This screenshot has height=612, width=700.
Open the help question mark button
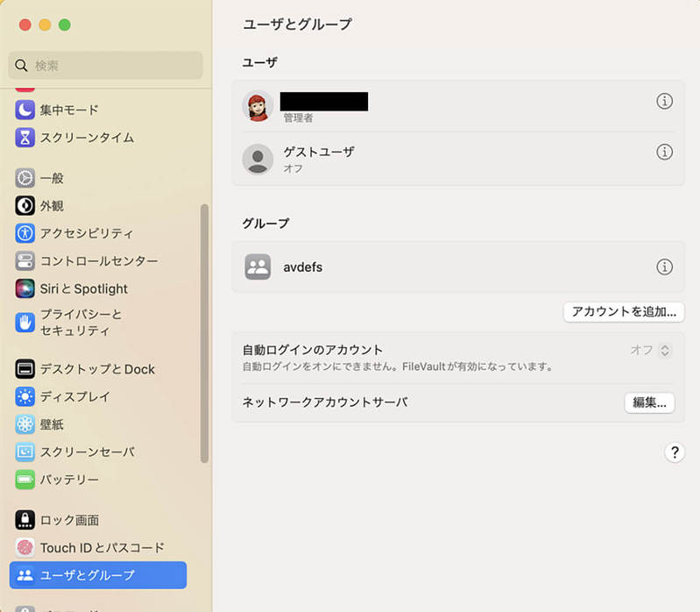[675, 452]
